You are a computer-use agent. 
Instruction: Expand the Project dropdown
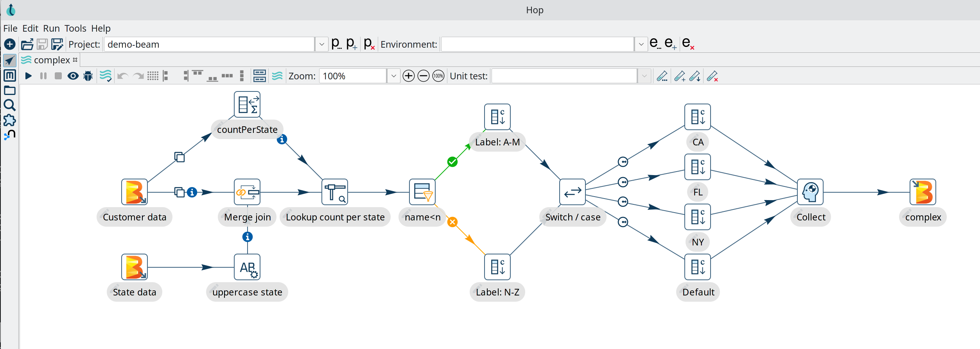click(321, 44)
